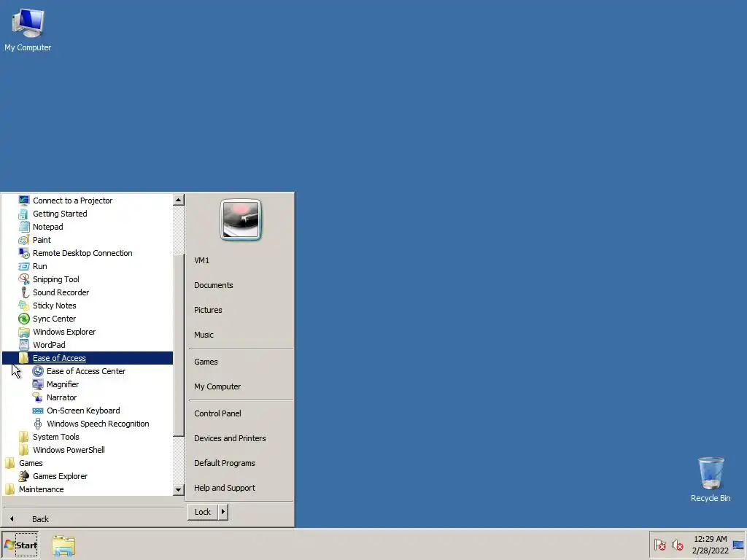
Task: Launch Windows Explorer from menu icon
Action: (24, 332)
